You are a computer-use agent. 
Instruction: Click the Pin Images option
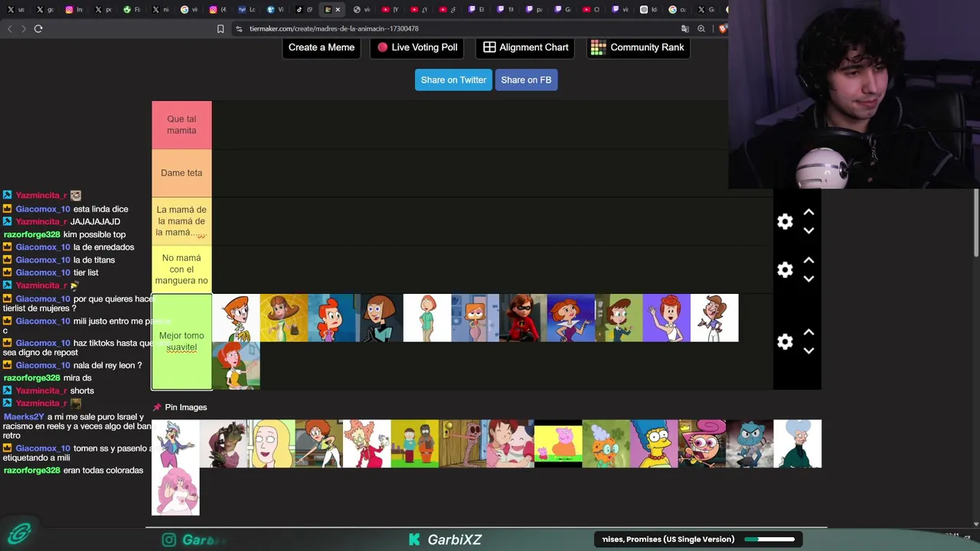[x=180, y=407]
